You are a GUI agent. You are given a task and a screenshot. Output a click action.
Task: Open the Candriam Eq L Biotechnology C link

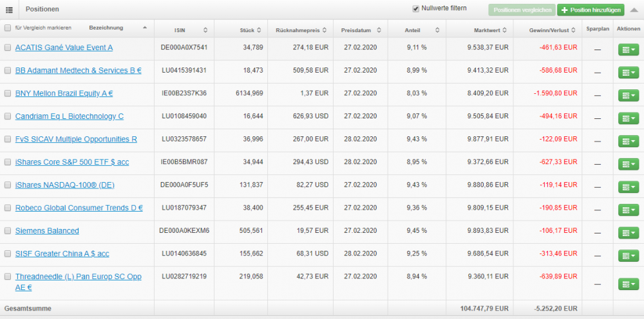70,116
